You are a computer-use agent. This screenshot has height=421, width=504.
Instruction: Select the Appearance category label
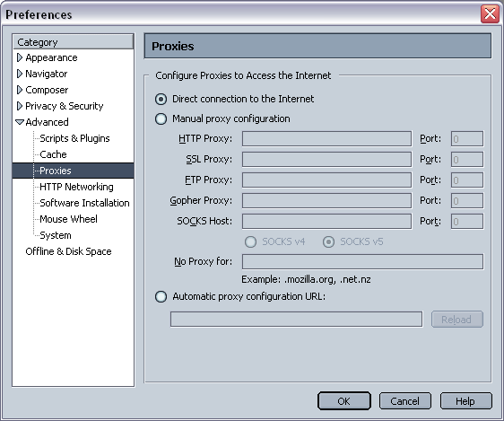(51, 57)
